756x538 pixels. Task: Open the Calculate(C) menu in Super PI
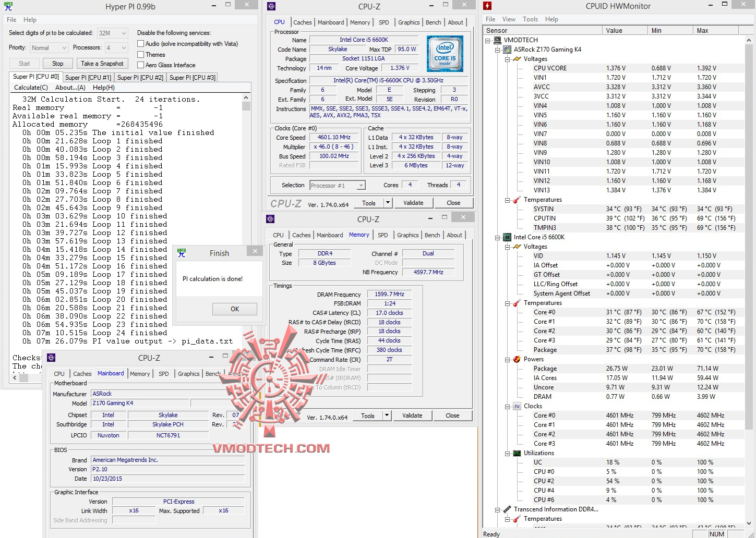(x=31, y=88)
